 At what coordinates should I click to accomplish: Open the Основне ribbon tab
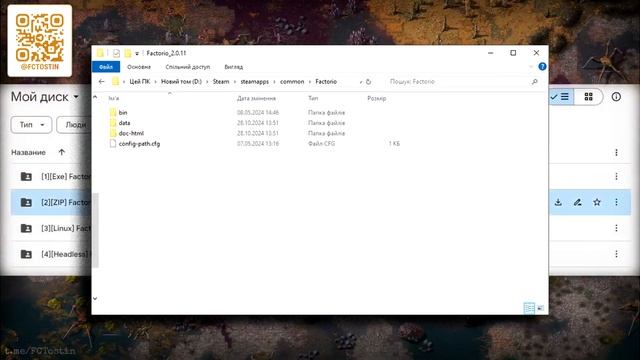[139, 67]
